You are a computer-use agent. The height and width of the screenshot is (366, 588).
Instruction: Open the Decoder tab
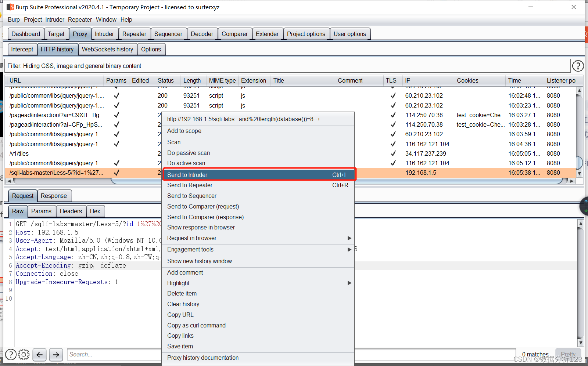point(202,34)
